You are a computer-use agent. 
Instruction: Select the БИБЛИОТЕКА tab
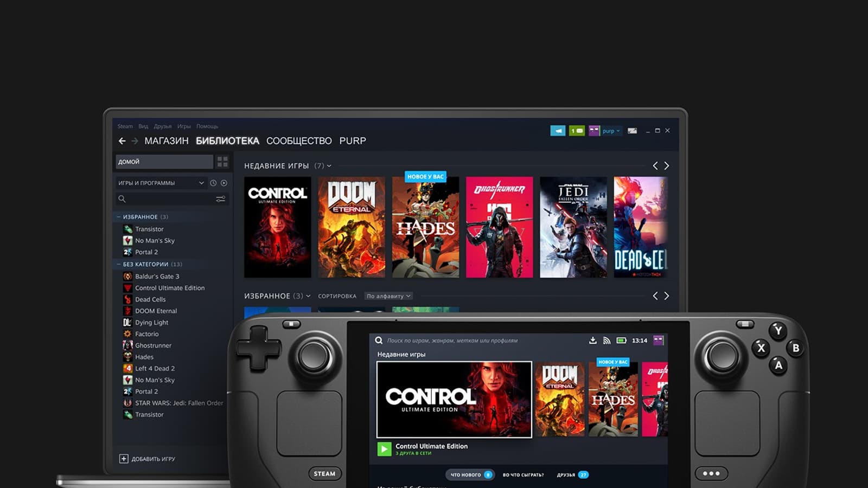coord(227,141)
